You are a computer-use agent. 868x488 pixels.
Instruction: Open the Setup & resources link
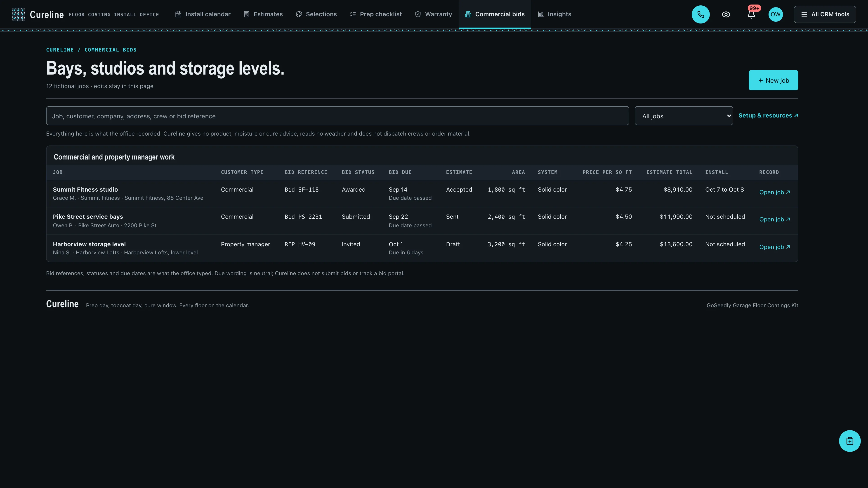768,115
